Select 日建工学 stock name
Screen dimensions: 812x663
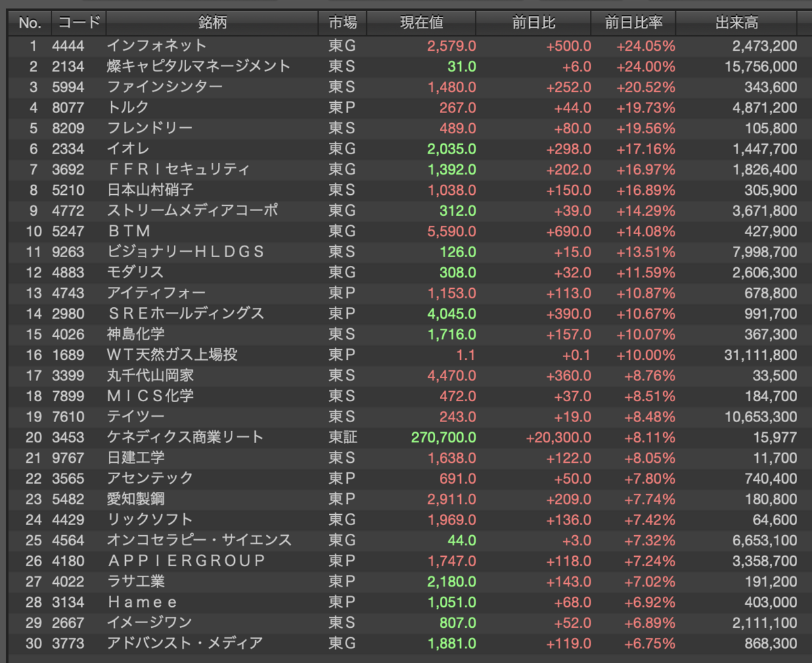click(135, 458)
